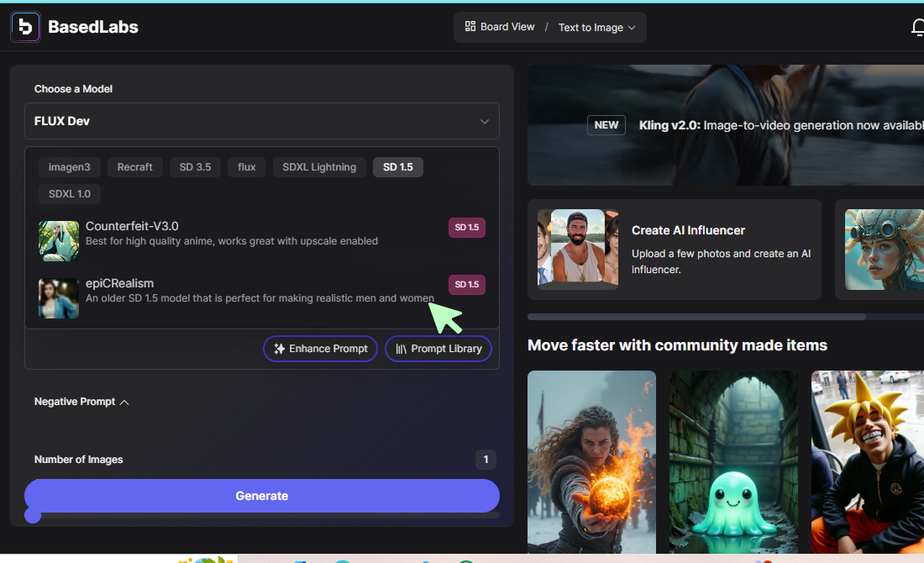Select the SD 3.5 filter tab
Image resolution: width=924 pixels, height=563 pixels.
click(195, 167)
